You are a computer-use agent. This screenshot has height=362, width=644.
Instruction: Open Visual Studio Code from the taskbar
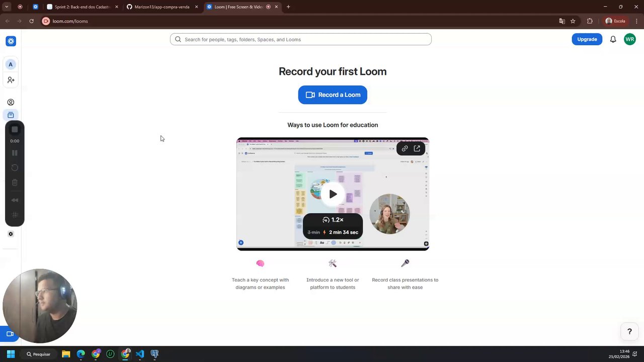[x=140, y=354]
